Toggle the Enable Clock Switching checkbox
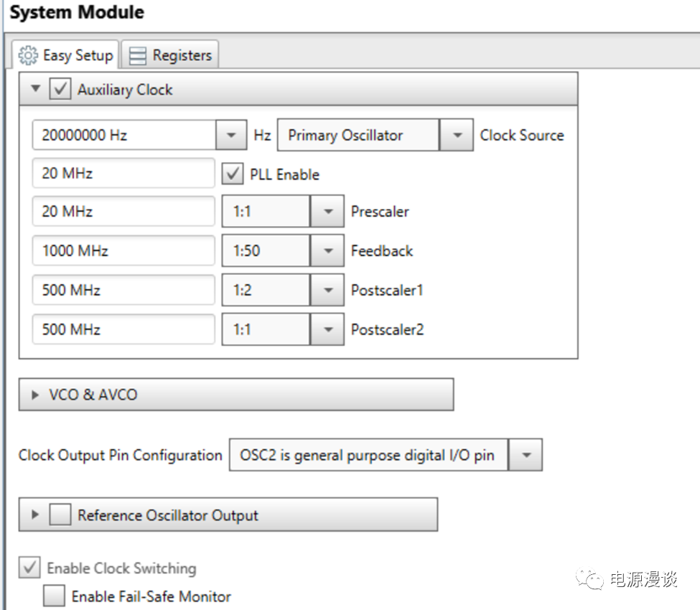Viewport: 700px width, 610px height. coord(29,568)
